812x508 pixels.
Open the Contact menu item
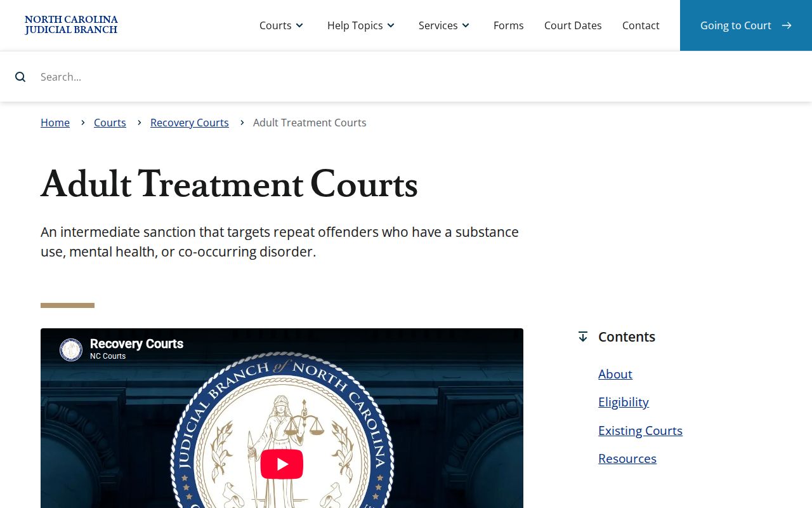pyautogui.click(x=641, y=25)
